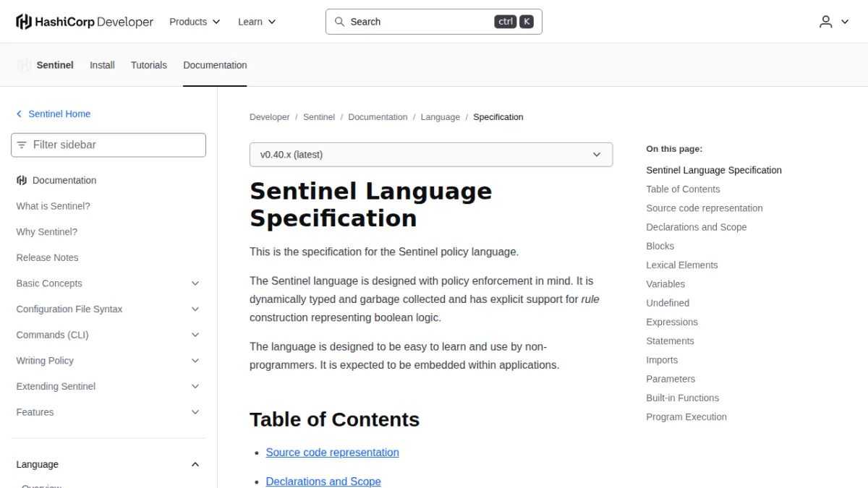
Task: Jump to Lexical Elements section
Action: 682,265
